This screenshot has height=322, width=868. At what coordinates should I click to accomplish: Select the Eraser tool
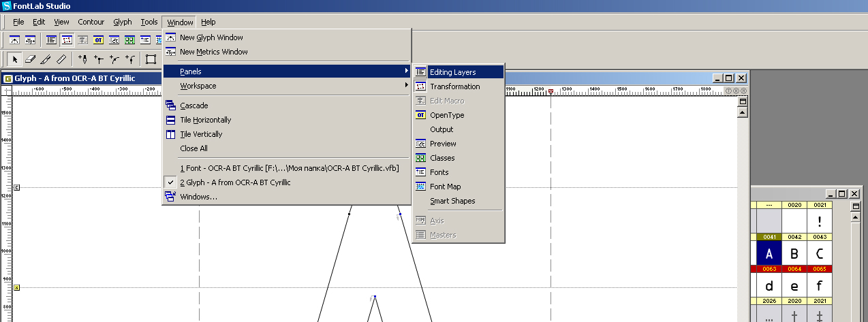point(30,59)
